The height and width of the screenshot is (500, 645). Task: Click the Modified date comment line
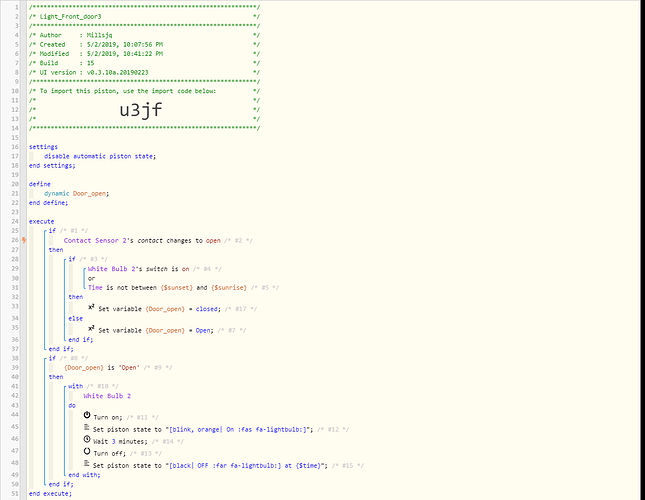coord(144,53)
